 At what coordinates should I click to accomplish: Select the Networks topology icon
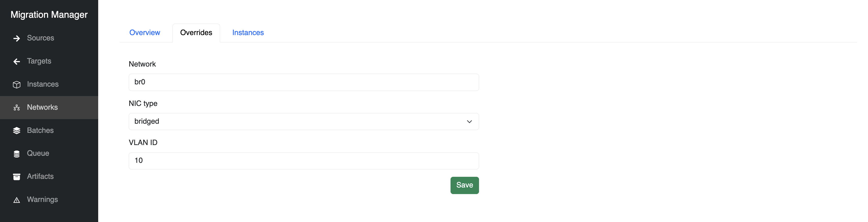click(x=17, y=107)
